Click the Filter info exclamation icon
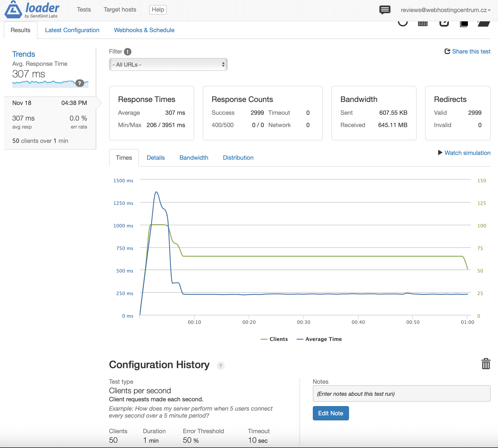The height and width of the screenshot is (448, 498). [x=128, y=52]
